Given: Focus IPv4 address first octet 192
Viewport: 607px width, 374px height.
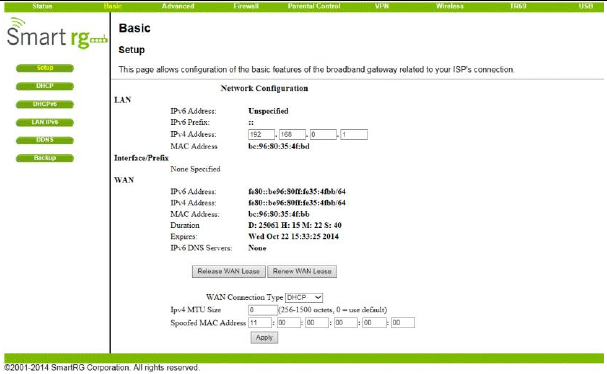Looking at the screenshot, I should click(x=261, y=134).
